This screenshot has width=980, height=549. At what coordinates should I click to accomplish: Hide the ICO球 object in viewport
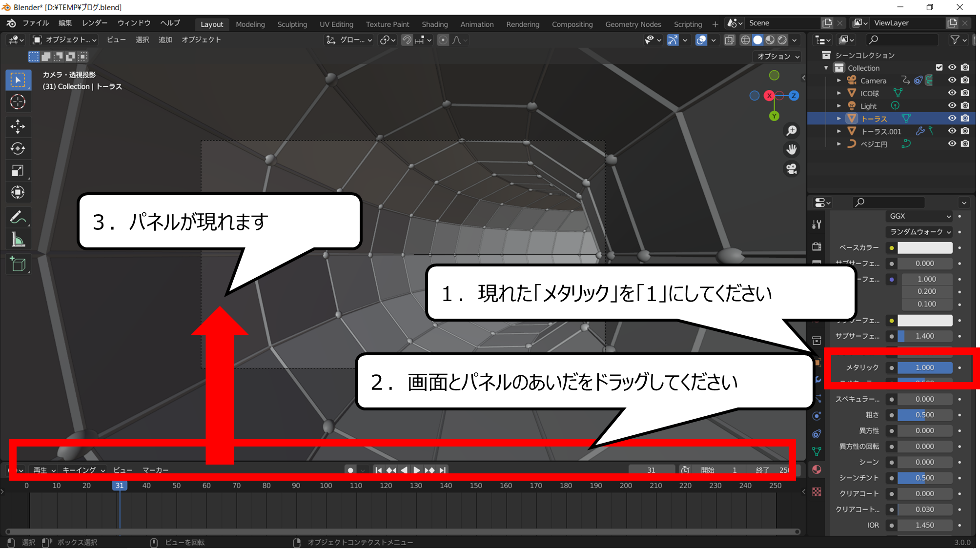[x=952, y=93]
